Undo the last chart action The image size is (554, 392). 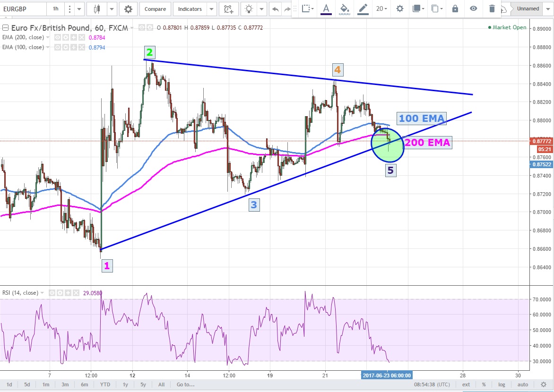tap(276, 9)
